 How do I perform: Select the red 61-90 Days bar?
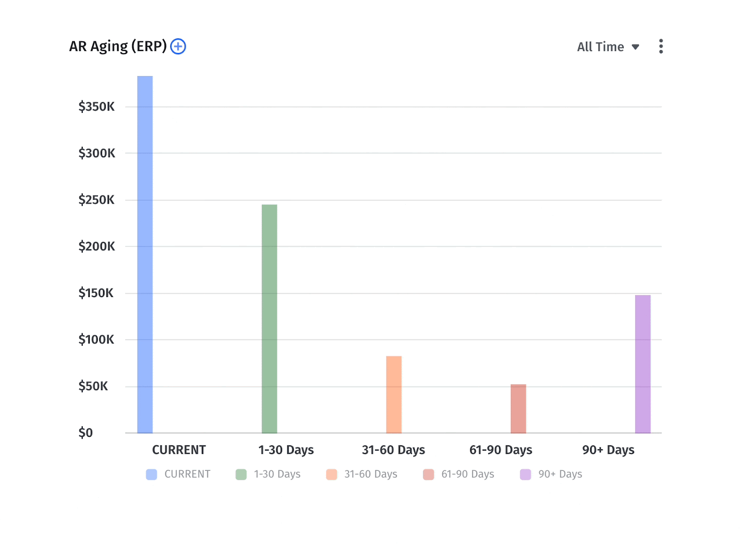[x=518, y=409]
